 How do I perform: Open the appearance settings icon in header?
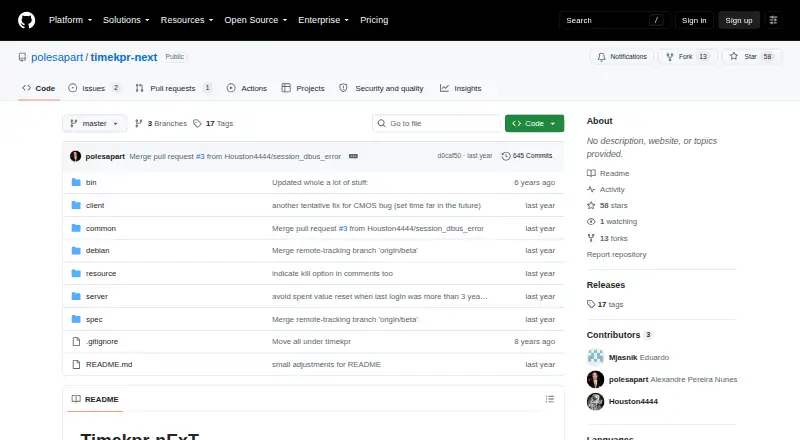pos(773,20)
